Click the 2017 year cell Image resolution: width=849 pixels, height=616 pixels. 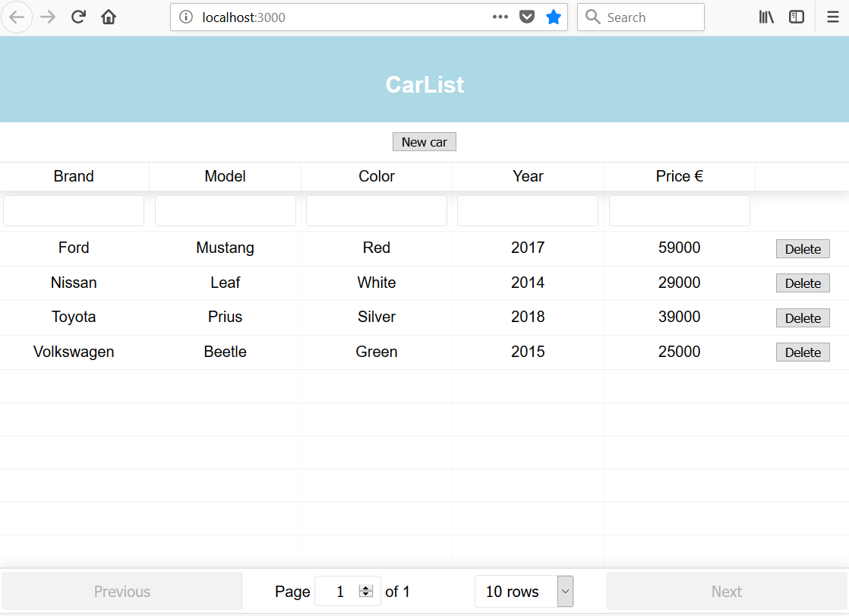coord(528,248)
